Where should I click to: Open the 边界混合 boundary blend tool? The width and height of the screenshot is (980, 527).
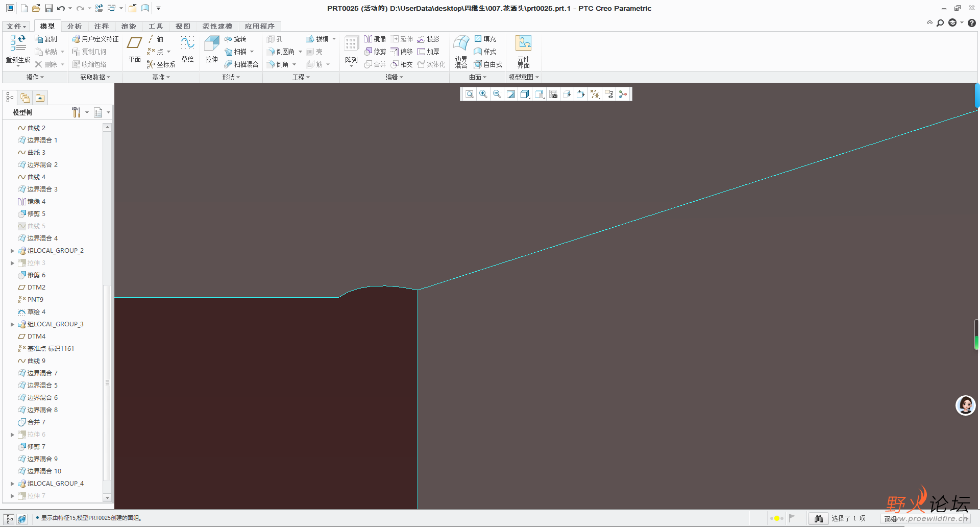pos(461,51)
